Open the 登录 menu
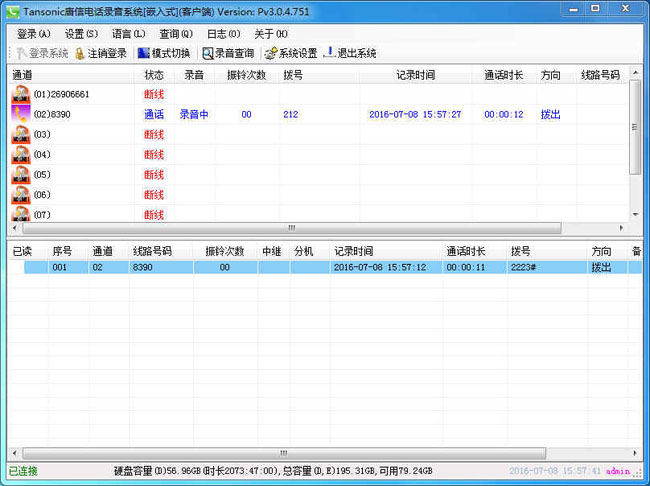Viewport: 650px width, 486px height. pos(33,34)
